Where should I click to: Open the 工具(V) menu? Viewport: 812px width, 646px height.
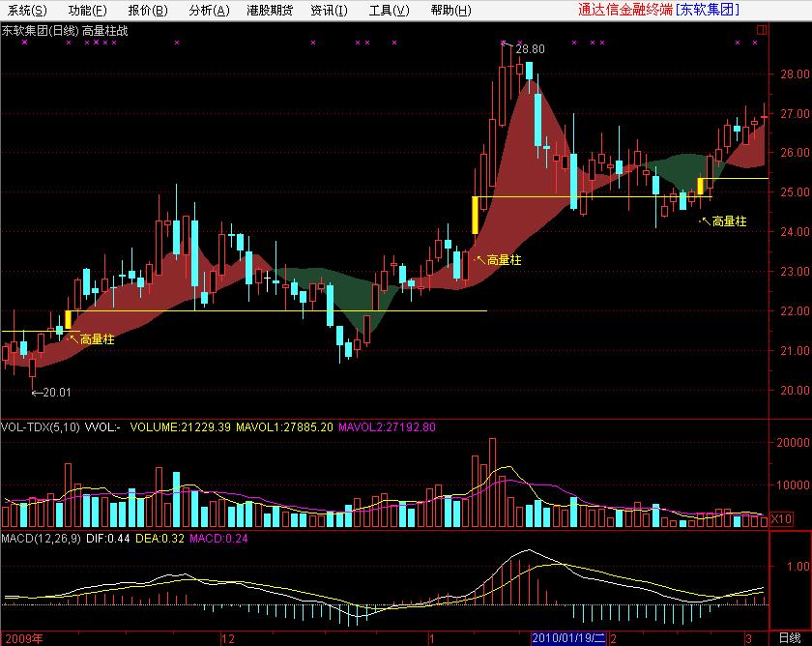(x=389, y=11)
